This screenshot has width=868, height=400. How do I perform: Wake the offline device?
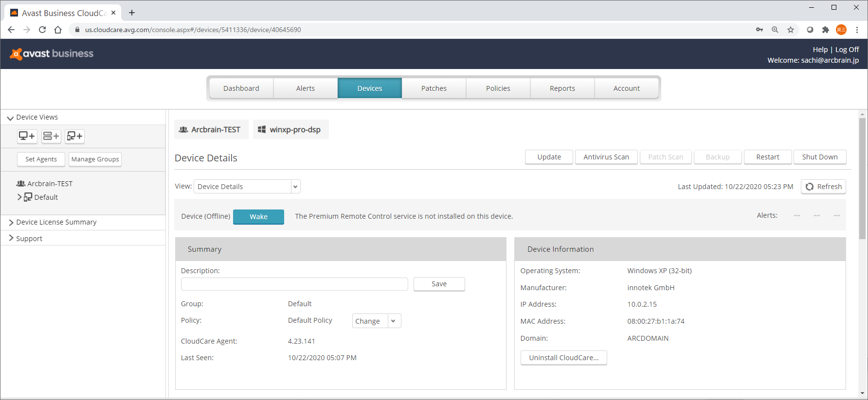tap(258, 217)
